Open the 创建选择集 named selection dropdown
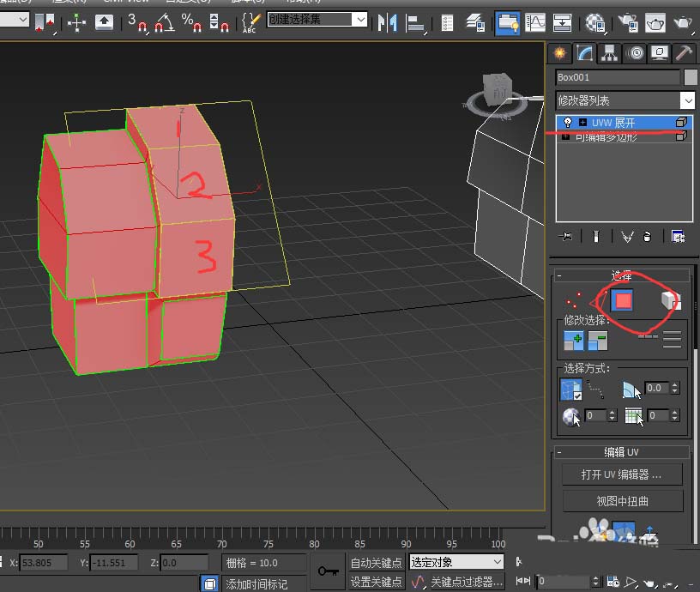Image resolution: width=700 pixels, height=592 pixels. click(360, 20)
